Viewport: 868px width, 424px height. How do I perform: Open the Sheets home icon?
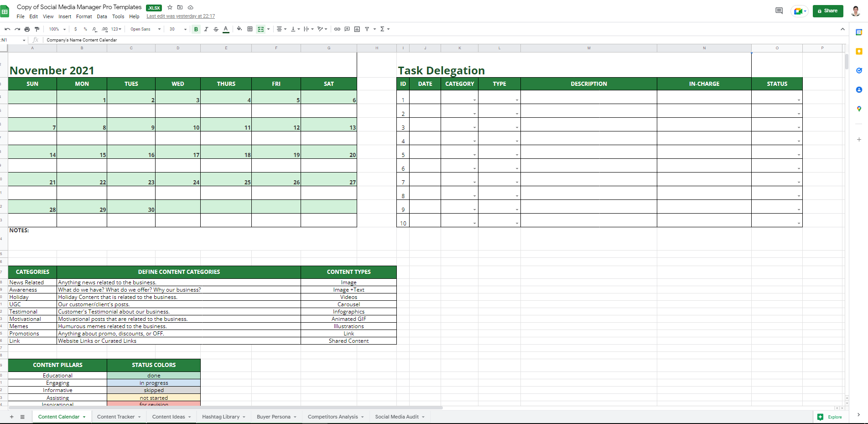pyautogui.click(x=5, y=11)
